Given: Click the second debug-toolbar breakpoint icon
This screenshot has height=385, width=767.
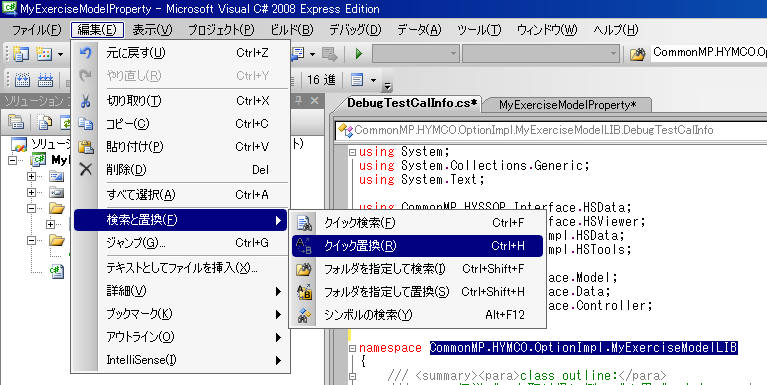Looking at the screenshot, I should 45,80.
